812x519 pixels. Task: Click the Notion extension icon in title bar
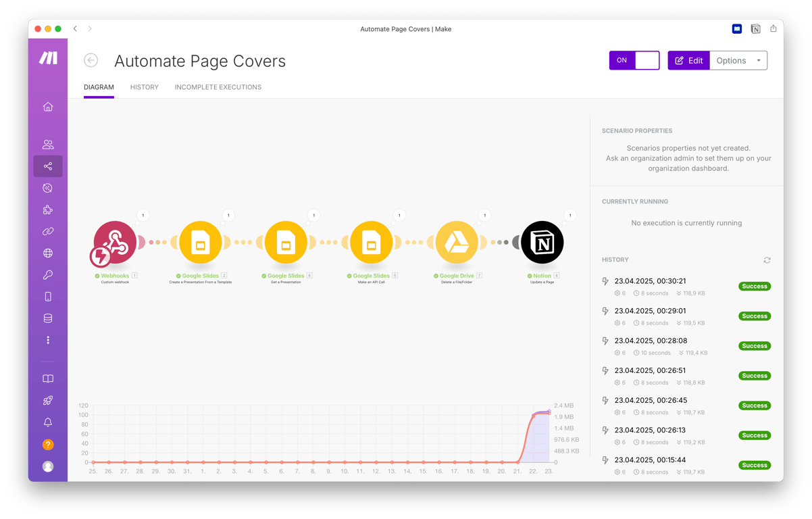tap(755, 29)
